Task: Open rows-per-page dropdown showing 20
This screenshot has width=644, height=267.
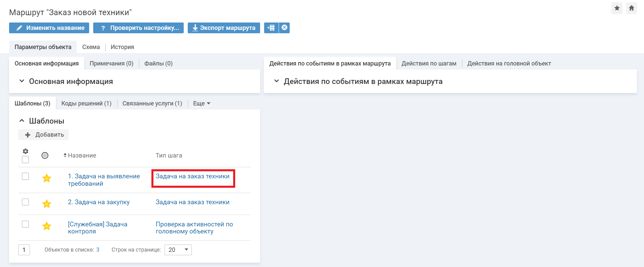Action: pyautogui.click(x=178, y=250)
